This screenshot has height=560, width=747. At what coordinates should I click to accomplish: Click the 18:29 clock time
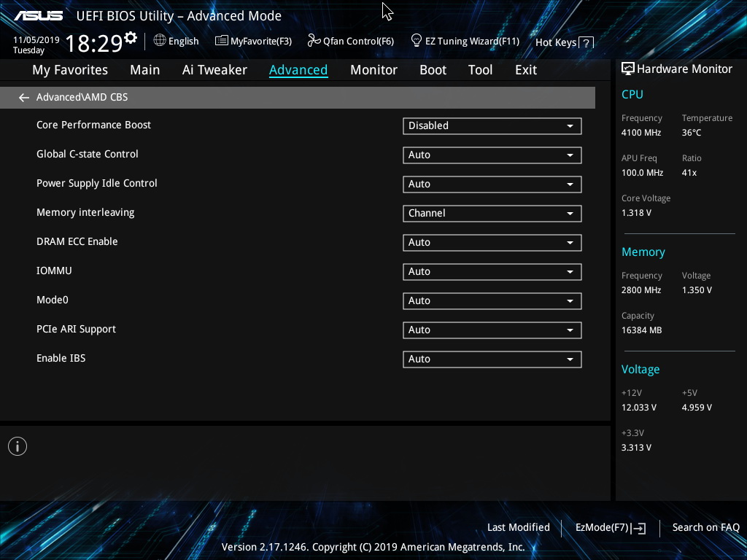point(94,43)
